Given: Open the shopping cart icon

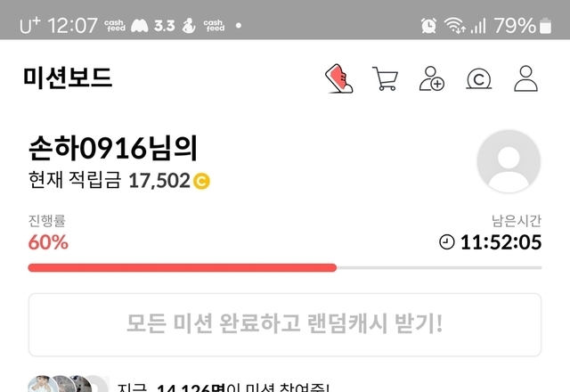Looking at the screenshot, I should pos(385,78).
